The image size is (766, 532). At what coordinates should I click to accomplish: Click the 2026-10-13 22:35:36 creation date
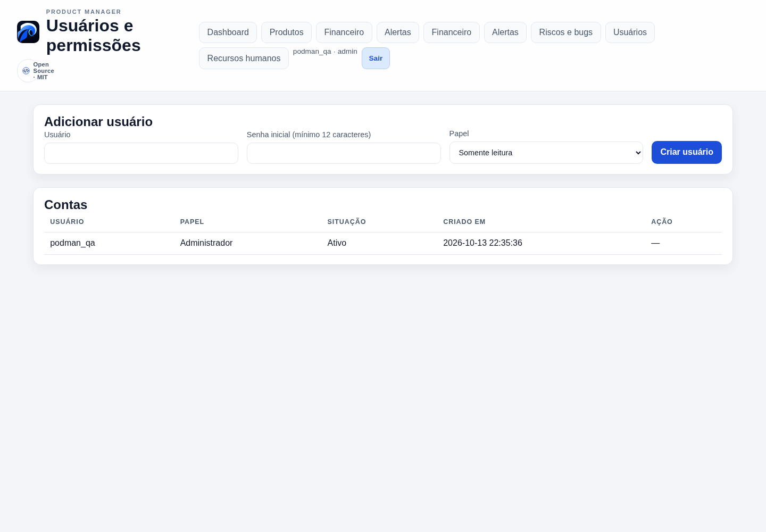[482, 243]
